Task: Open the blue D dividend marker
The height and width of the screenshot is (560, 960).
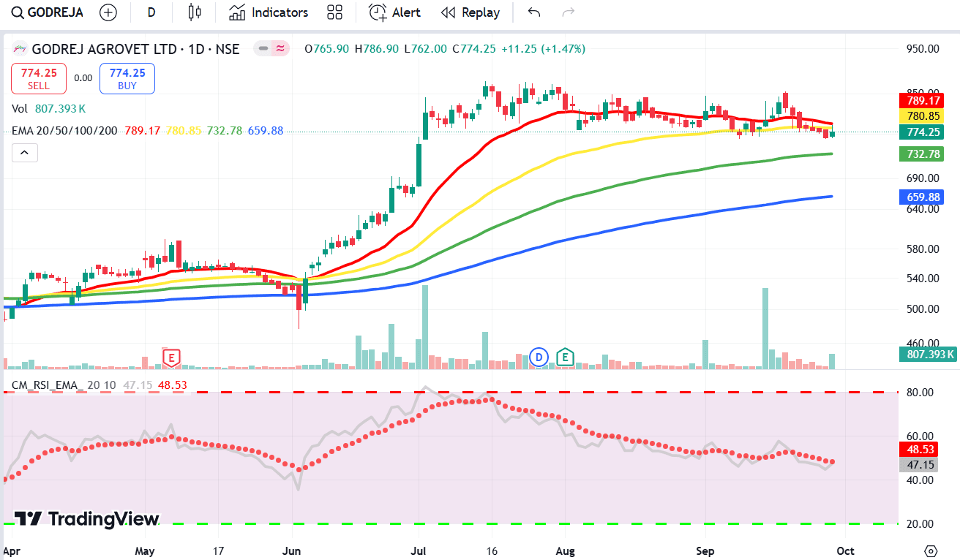Action: (539, 357)
